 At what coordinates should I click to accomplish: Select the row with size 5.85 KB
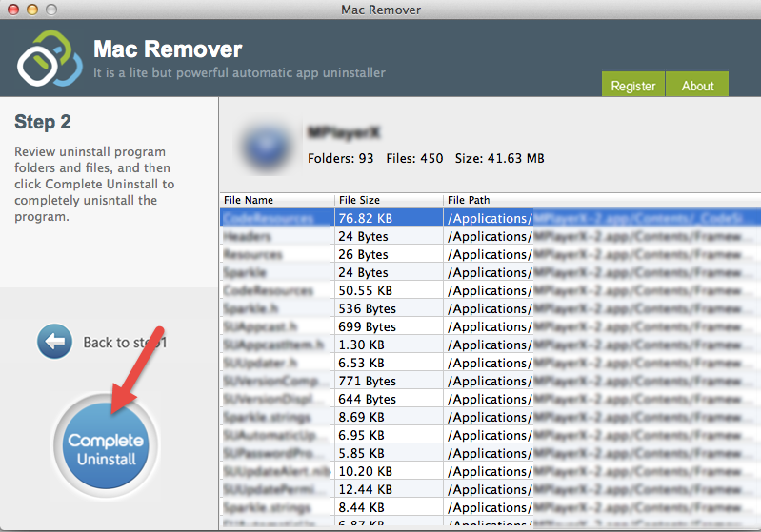click(491, 453)
